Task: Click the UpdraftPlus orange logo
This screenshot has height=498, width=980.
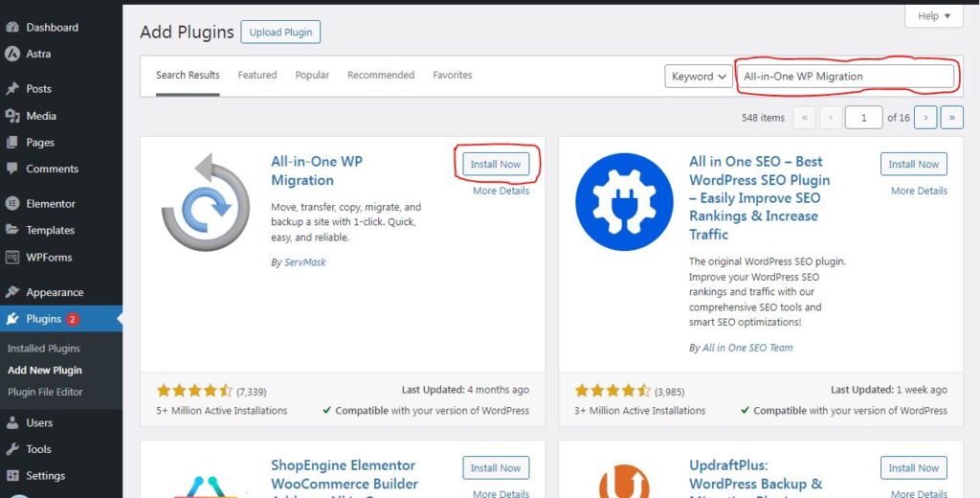Action: (624, 481)
